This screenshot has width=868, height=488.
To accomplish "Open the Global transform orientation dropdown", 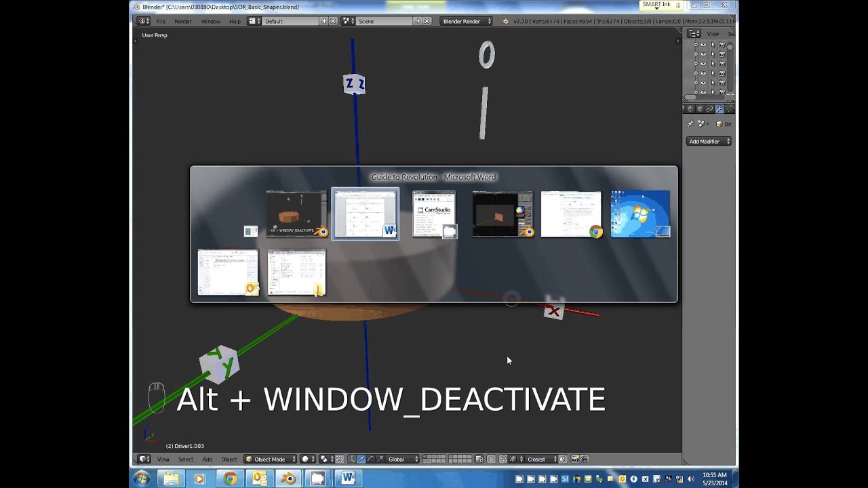I will click(x=402, y=460).
